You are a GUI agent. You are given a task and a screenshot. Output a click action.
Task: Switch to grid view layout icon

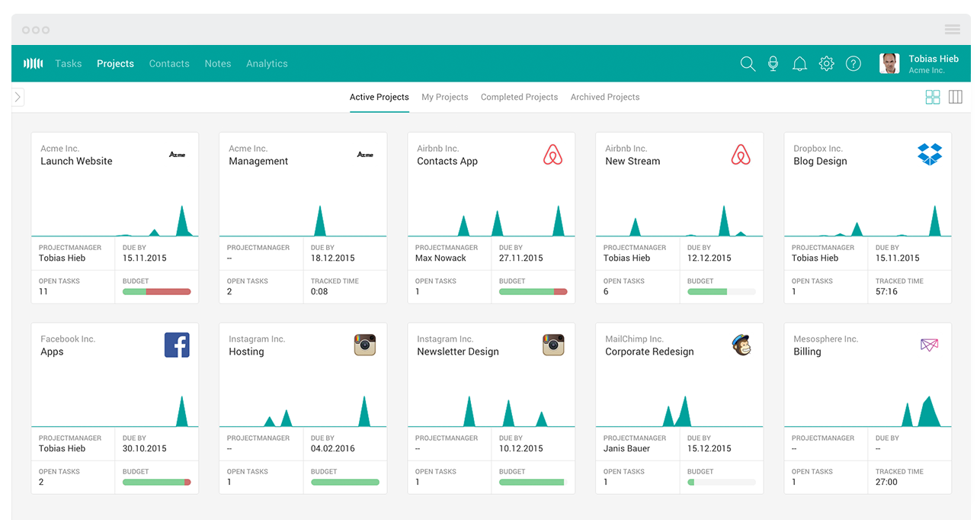[933, 97]
